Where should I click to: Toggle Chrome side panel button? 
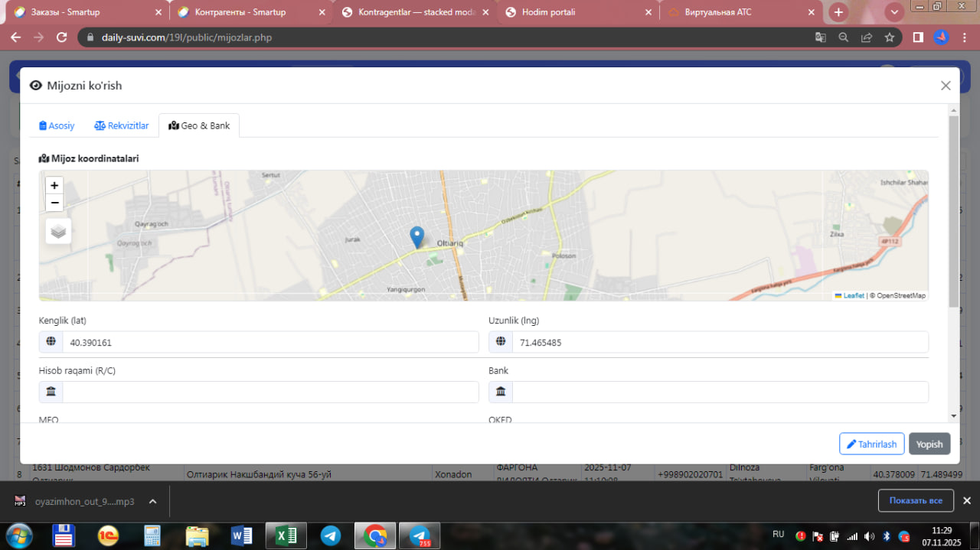pyautogui.click(x=918, y=37)
